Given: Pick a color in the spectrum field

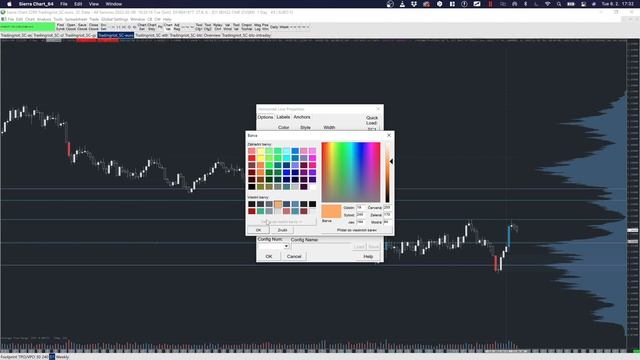Looking at the screenshot, I should coord(351,172).
